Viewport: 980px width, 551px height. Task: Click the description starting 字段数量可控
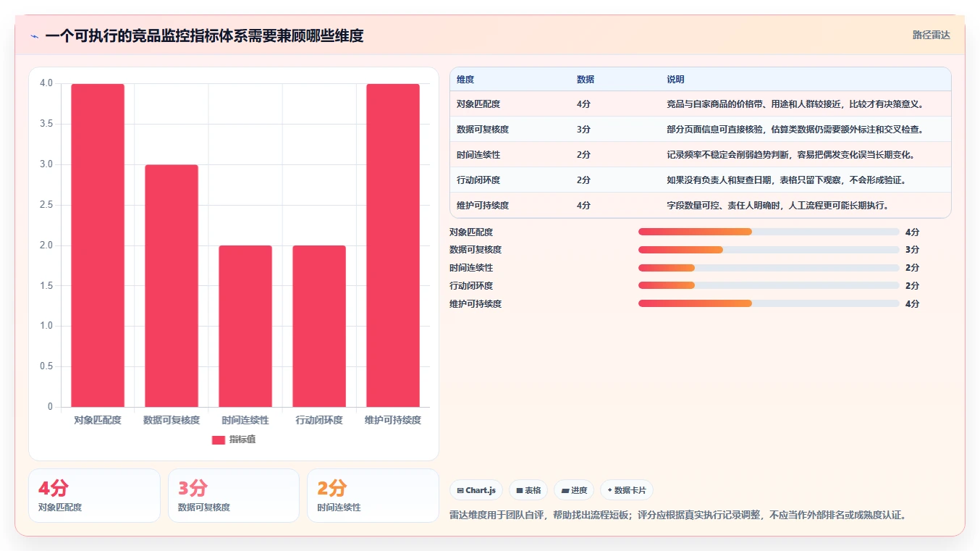click(x=777, y=206)
